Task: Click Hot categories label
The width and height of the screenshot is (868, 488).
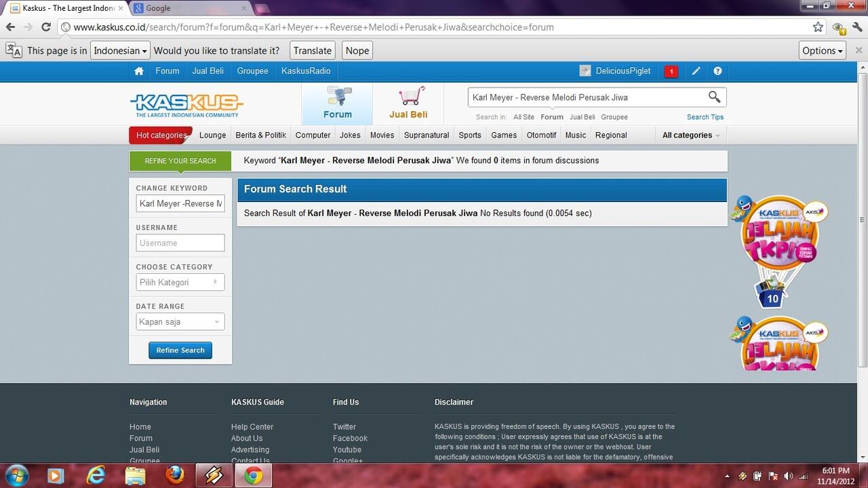Action: pos(161,135)
